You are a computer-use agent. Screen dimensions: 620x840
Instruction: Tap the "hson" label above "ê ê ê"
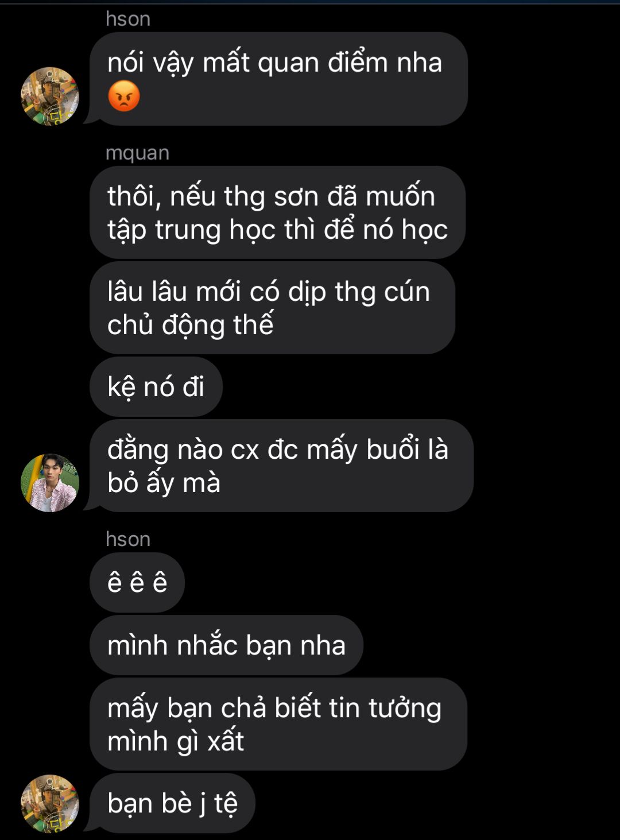click(x=128, y=539)
